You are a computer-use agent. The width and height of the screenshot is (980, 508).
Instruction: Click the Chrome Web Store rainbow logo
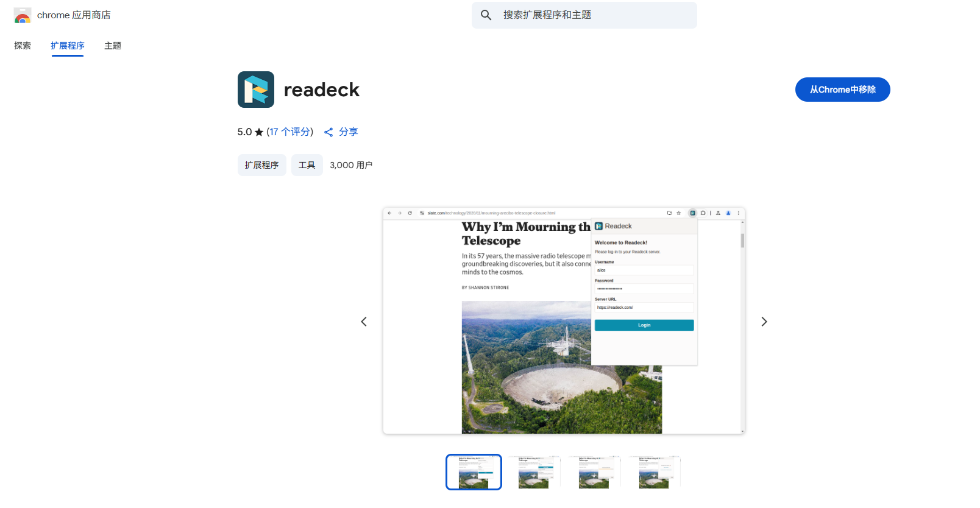point(23,15)
